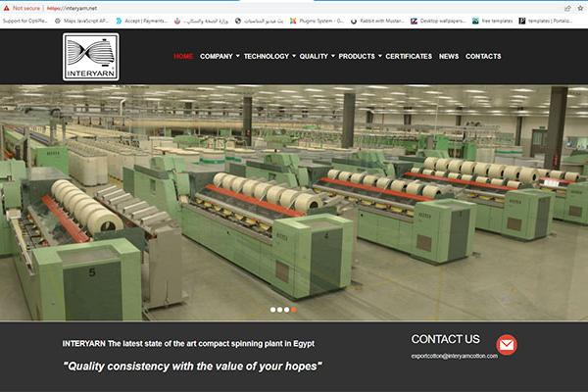This screenshot has width=588, height=392.
Task: Click the Interyarn logo
Action: tap(91, 57)
